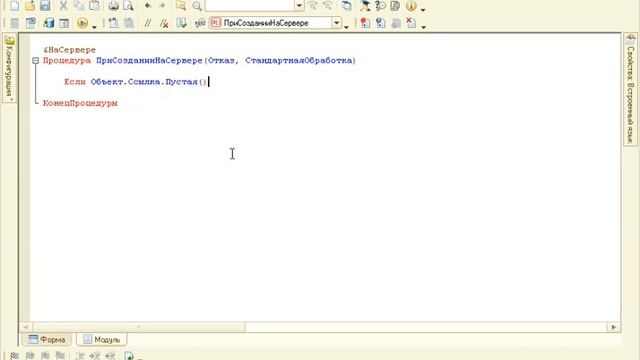Viewport: 640px width, 360px height.
Task: Click the windows list icon in top toolbar
Action: 347,6
